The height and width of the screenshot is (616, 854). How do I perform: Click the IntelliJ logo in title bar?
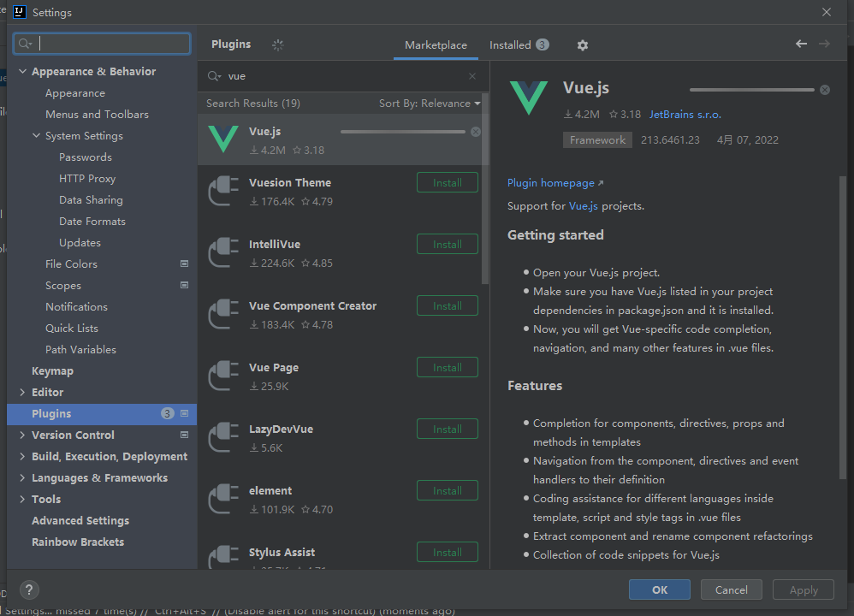(x=20, y=12)
